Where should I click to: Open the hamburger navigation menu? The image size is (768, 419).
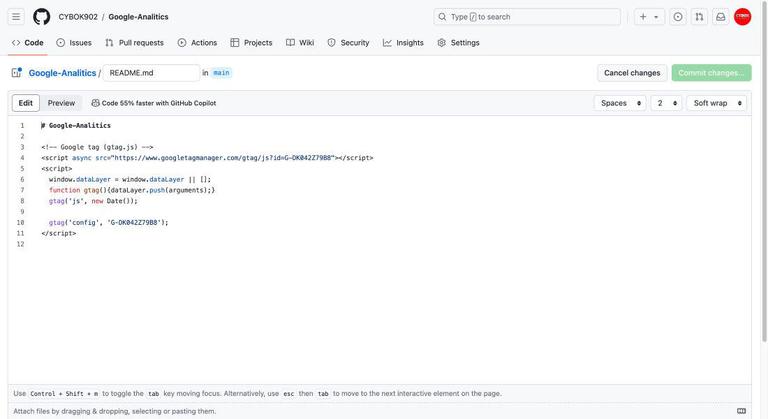coord(16,17)
